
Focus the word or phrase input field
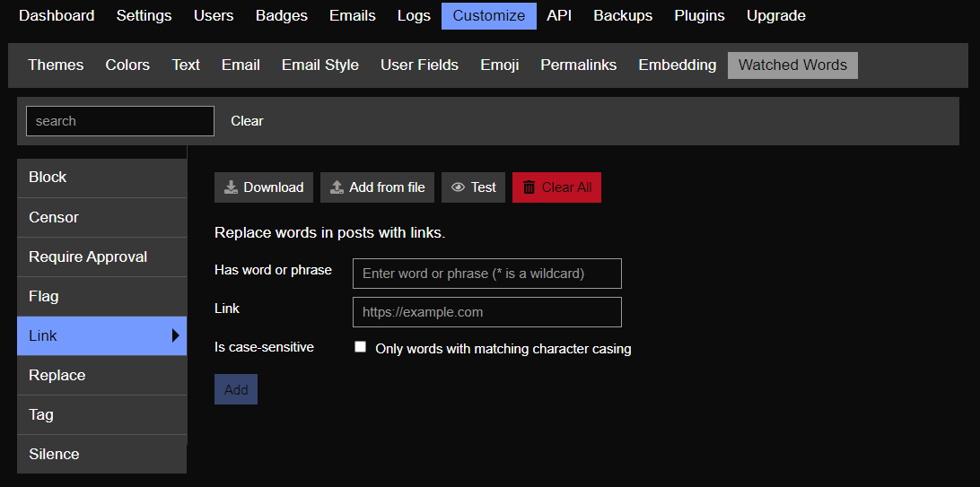487,274
